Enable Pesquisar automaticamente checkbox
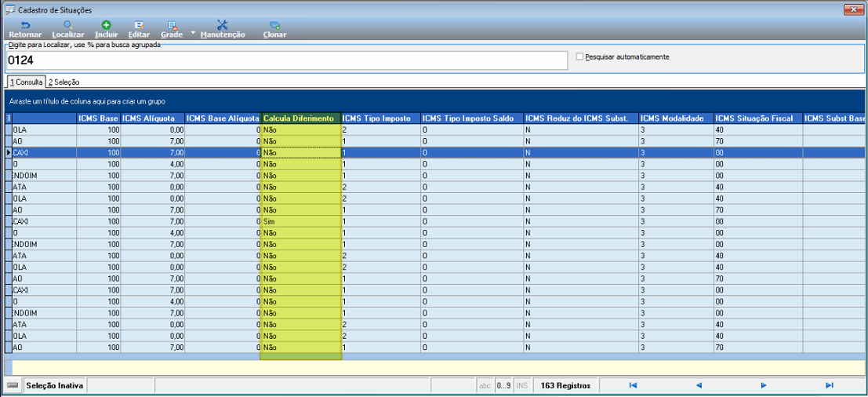Screen dimensions: 868x397 tap(579, 56)
